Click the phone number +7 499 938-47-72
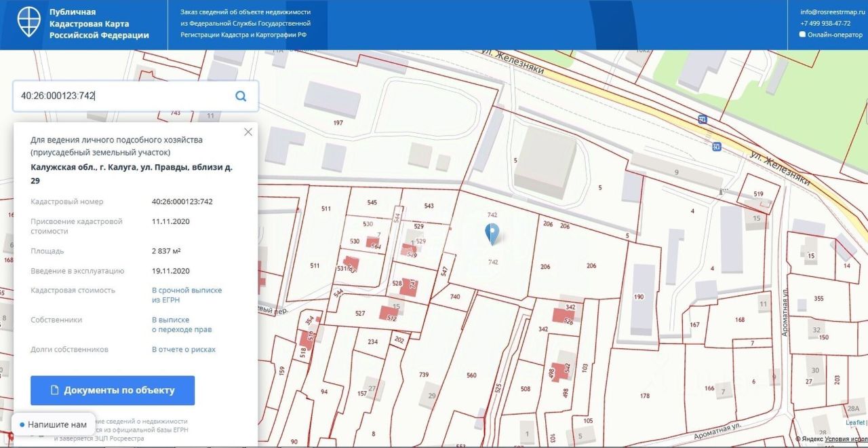 pos(825,23)
